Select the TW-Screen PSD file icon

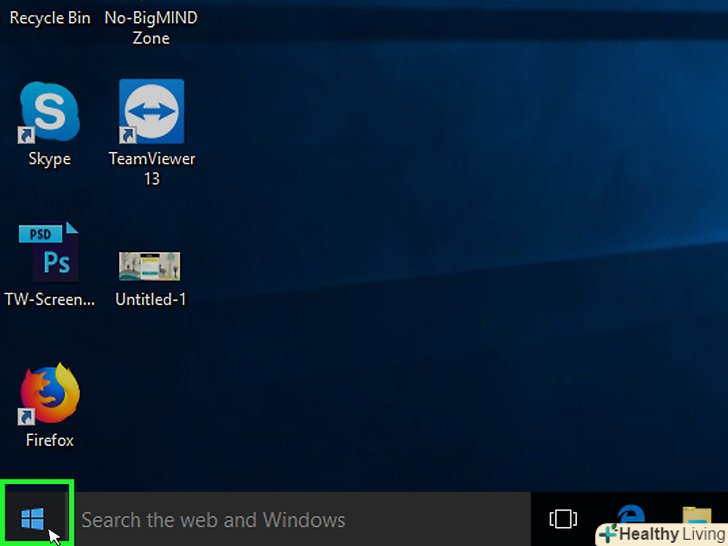tap(49, 253)
